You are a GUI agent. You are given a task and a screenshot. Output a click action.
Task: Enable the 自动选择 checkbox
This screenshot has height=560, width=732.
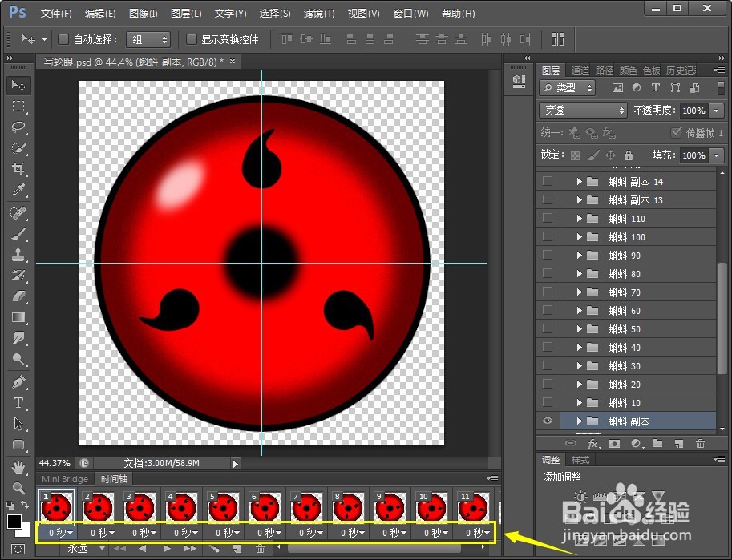click(63, 39)
